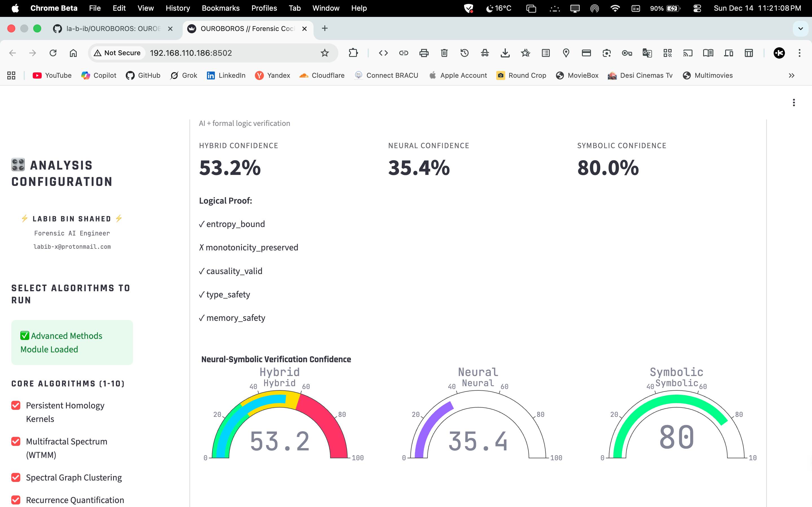Open the GitHub bookmark link

(x=143, y=75)
